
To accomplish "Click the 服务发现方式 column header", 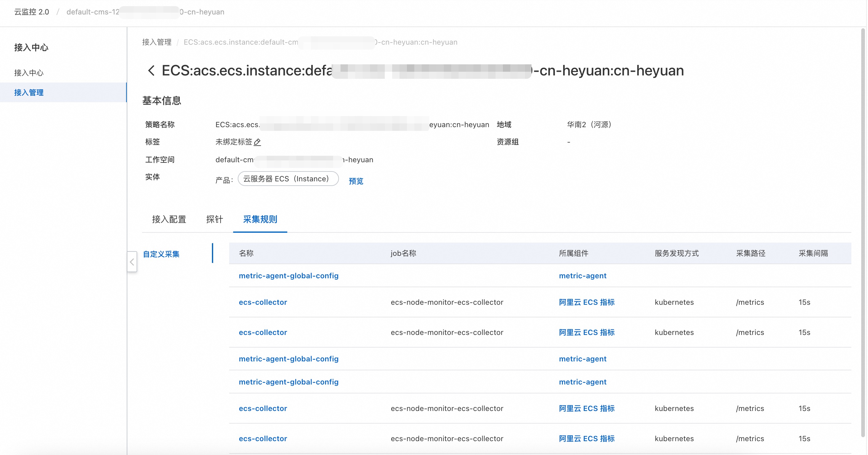I will (x=677, y=253).
